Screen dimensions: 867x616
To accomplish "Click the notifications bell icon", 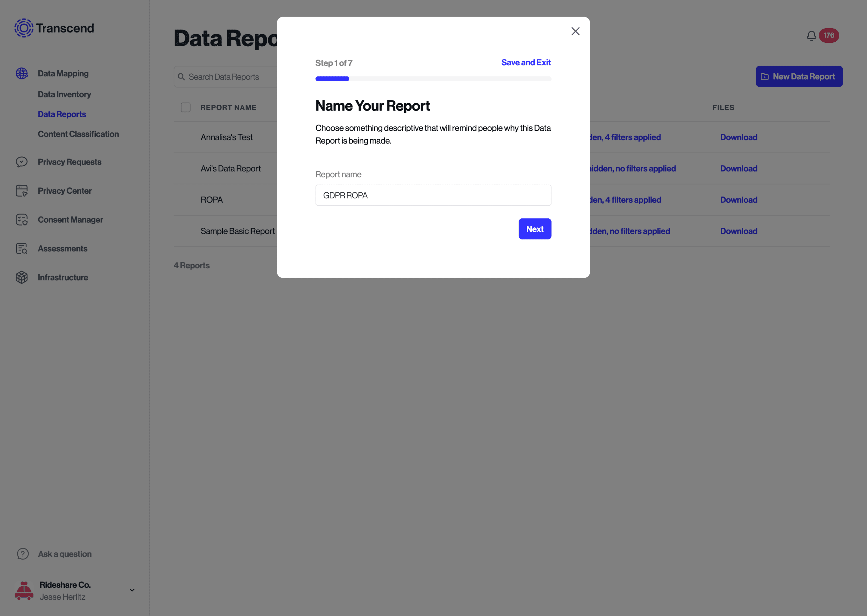I will (812, 35).
